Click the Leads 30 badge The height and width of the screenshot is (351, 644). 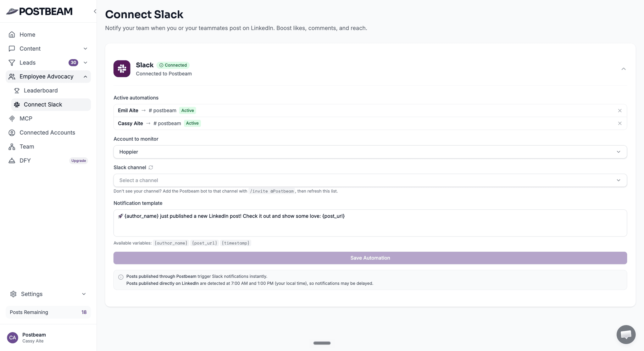(73, 63)
